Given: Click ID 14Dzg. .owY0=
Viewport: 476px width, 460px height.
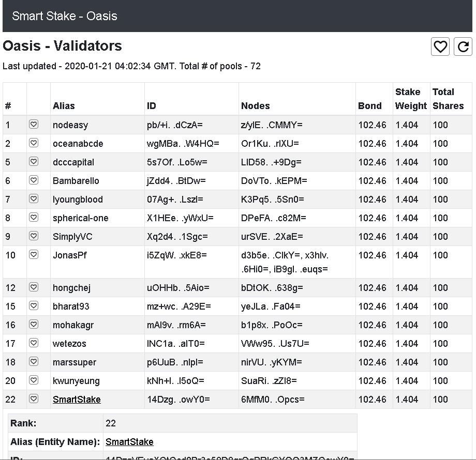Looking at the screenshot, I should 178,400.
